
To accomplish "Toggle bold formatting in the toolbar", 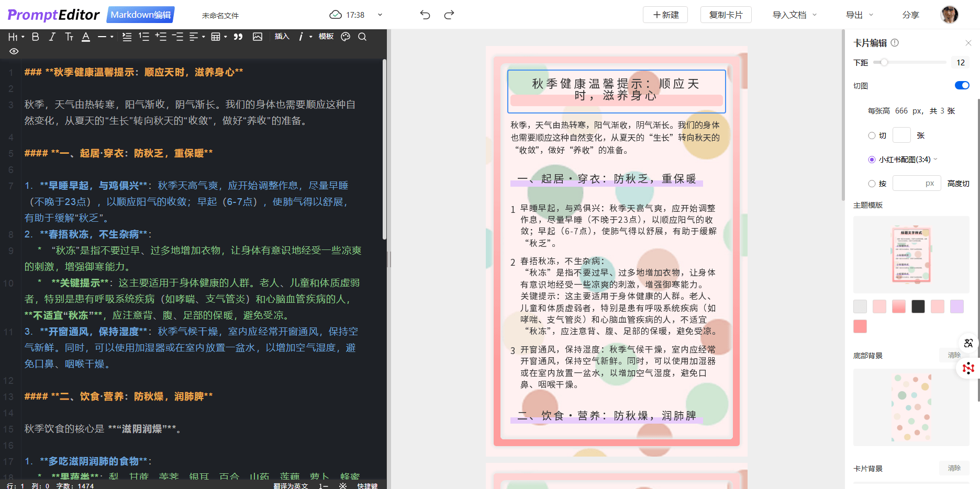I will 36,37.
